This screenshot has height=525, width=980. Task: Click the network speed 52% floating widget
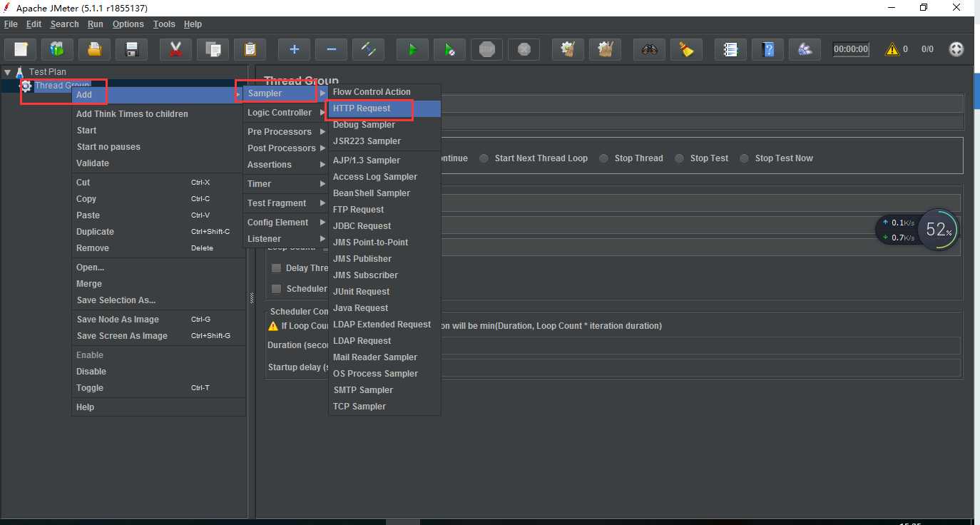point(917,230)
